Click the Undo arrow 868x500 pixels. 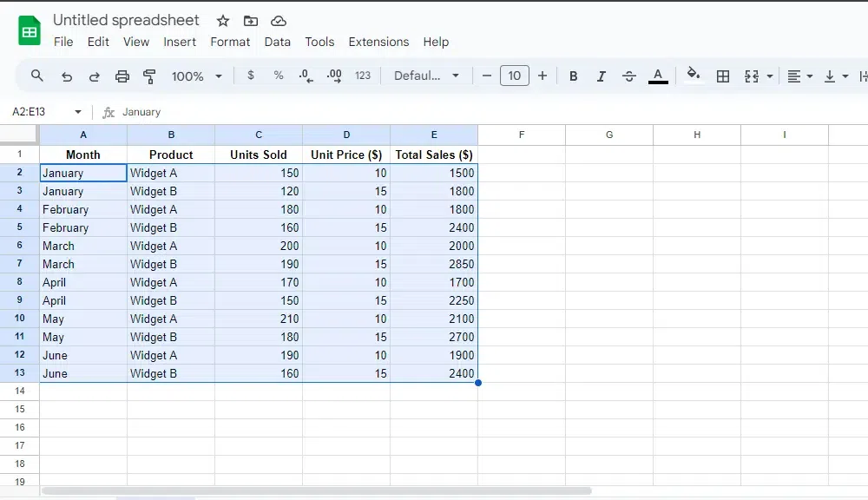67,76
